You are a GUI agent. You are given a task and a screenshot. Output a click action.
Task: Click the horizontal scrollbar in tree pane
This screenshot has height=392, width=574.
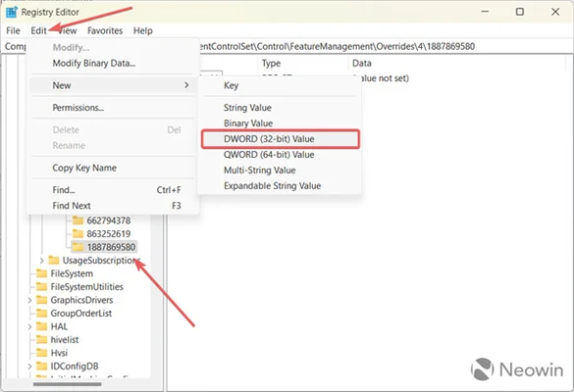67,384
